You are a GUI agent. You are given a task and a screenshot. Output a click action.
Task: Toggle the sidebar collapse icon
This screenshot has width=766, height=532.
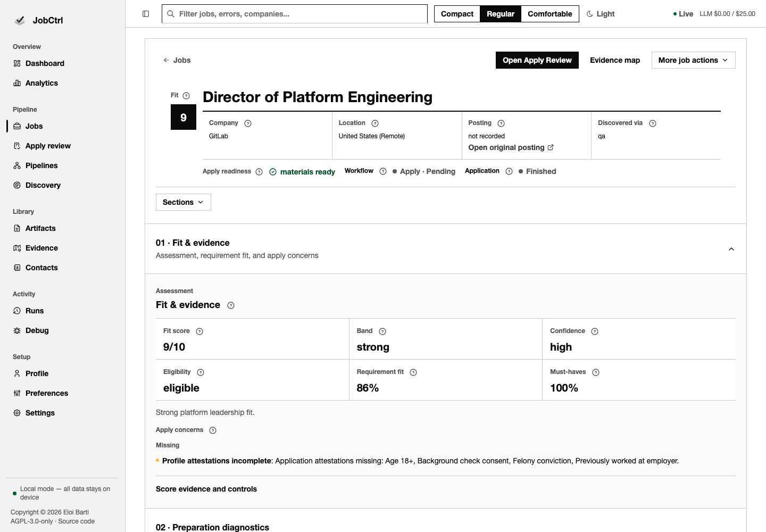[146, 14]
